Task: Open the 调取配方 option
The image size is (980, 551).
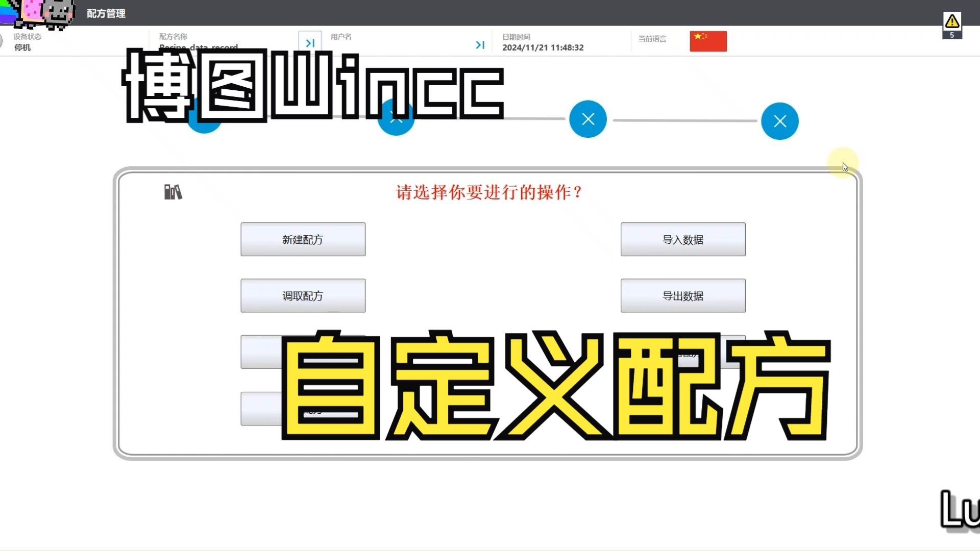Action: tap(303, 295)
